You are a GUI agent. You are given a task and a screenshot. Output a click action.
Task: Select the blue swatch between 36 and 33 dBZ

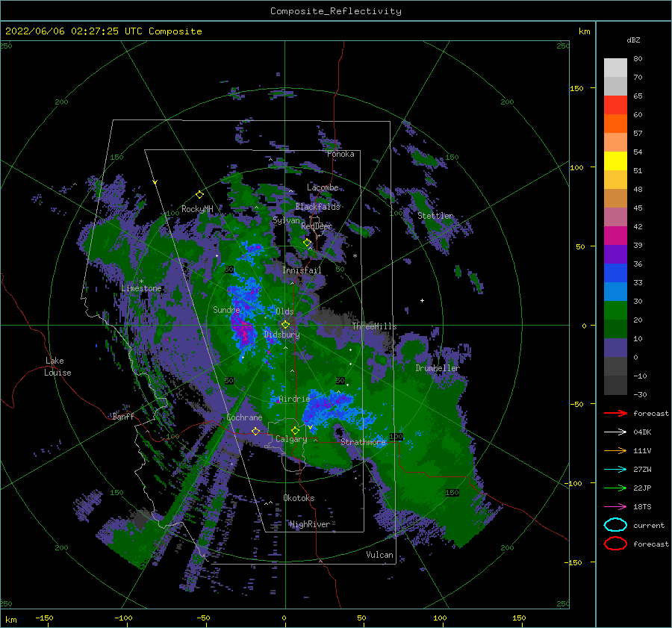[615, 273]
